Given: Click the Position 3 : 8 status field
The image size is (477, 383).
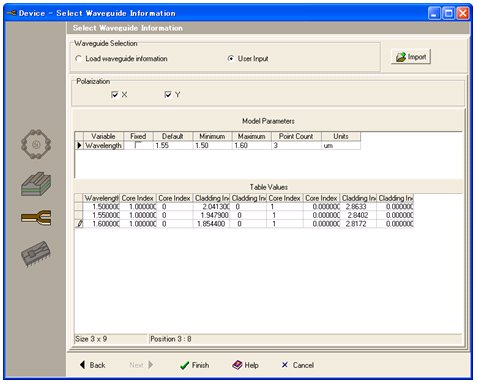Looking at the screenshot, I should 305,339.
